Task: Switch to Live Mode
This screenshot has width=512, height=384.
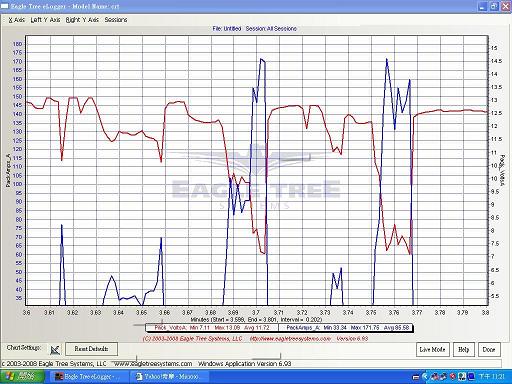Action: click(432, 350)
